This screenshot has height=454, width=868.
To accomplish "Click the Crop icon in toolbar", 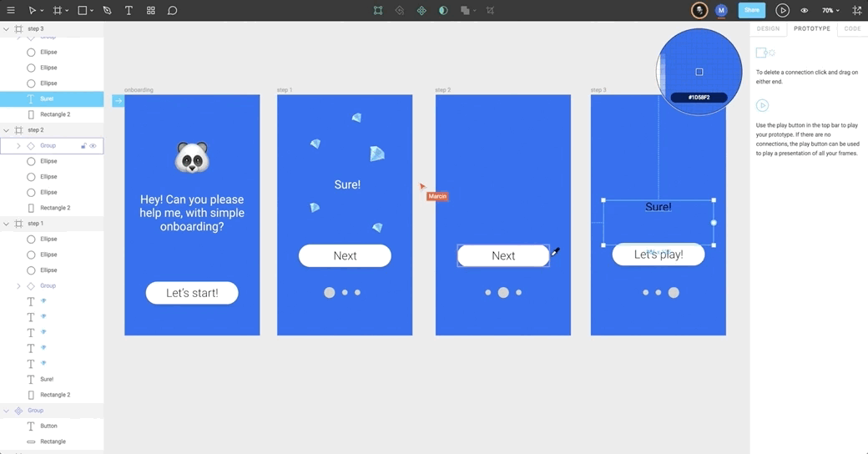I will click(x=490, y=11).
